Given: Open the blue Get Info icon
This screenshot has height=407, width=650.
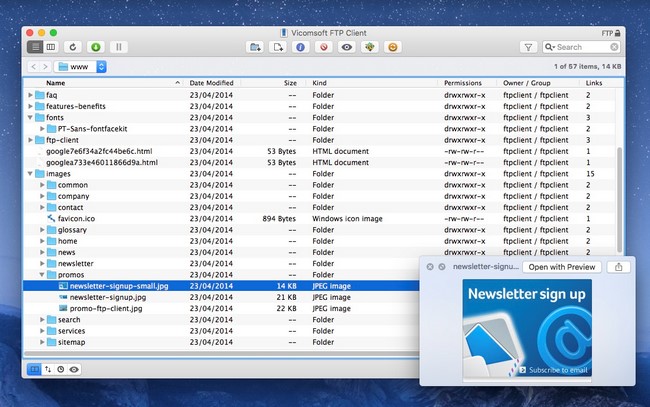Looking at the screenshot, I should (x=301, y=47).
